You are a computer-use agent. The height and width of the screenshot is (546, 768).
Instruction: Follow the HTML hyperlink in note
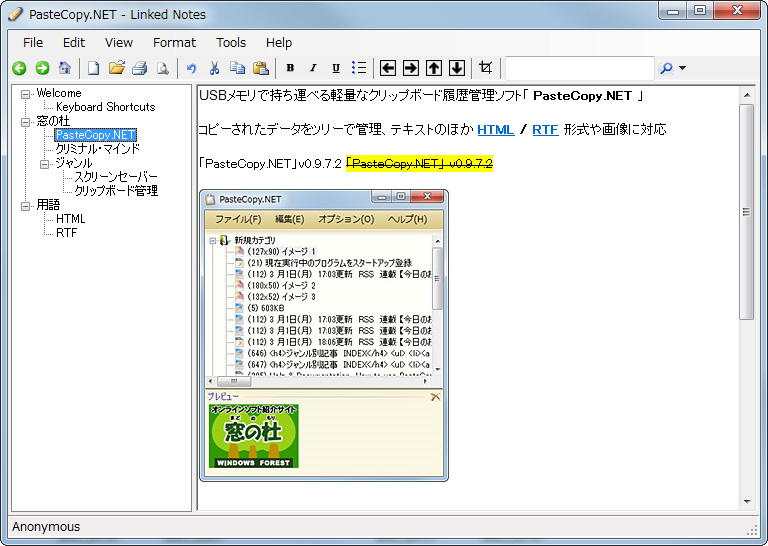[x=496, y=130]
